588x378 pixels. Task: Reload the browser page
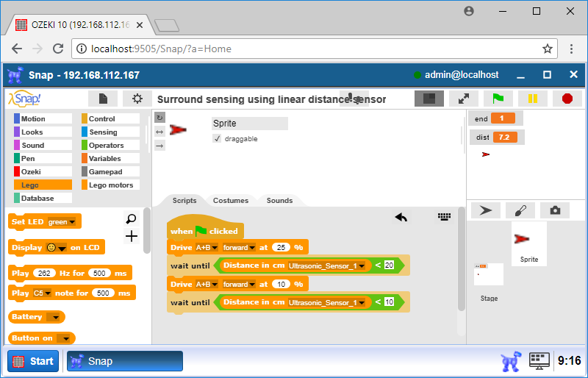click(x=58, y=49)
